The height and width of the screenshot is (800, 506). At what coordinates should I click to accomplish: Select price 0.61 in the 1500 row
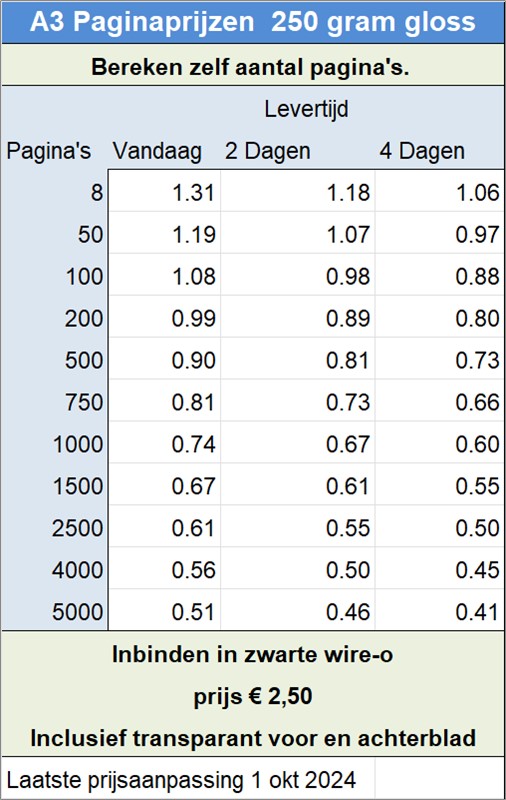point(298,486)
